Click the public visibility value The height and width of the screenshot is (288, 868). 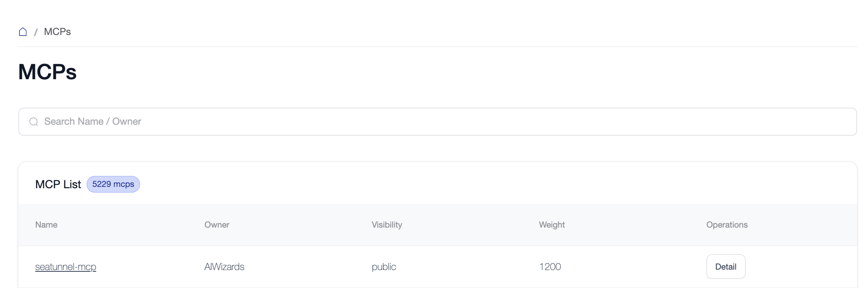(x=384, y=267)
